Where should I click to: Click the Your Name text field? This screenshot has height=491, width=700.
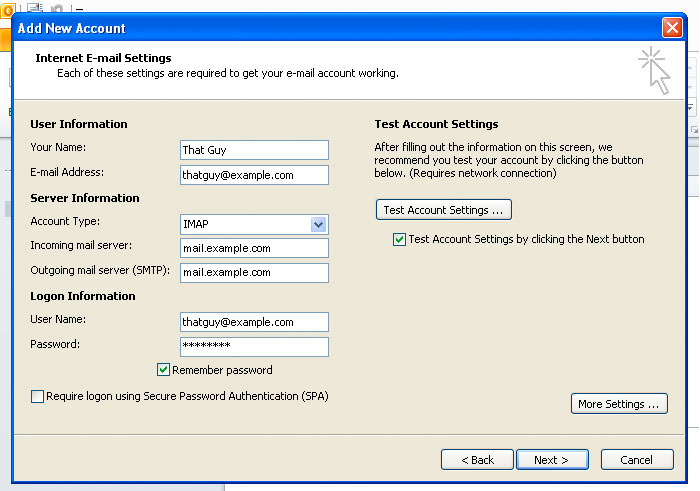254,150
